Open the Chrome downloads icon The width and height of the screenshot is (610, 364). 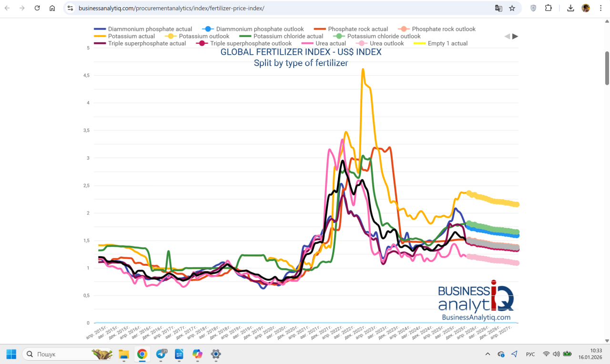click(x=570, y=8)
